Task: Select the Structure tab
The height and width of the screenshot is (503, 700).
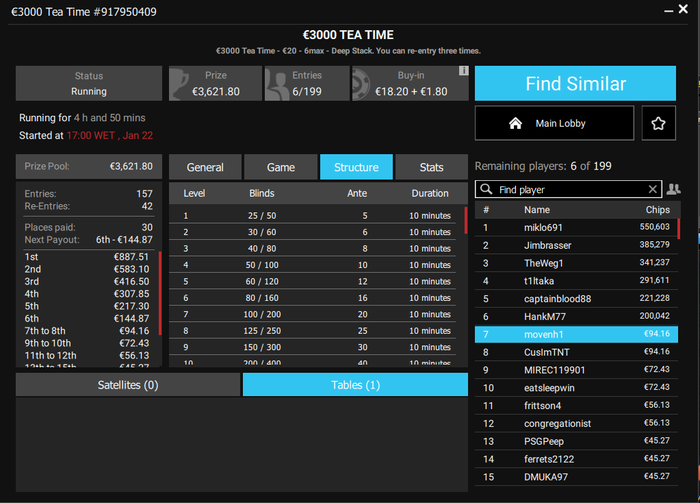Action: 356,167
